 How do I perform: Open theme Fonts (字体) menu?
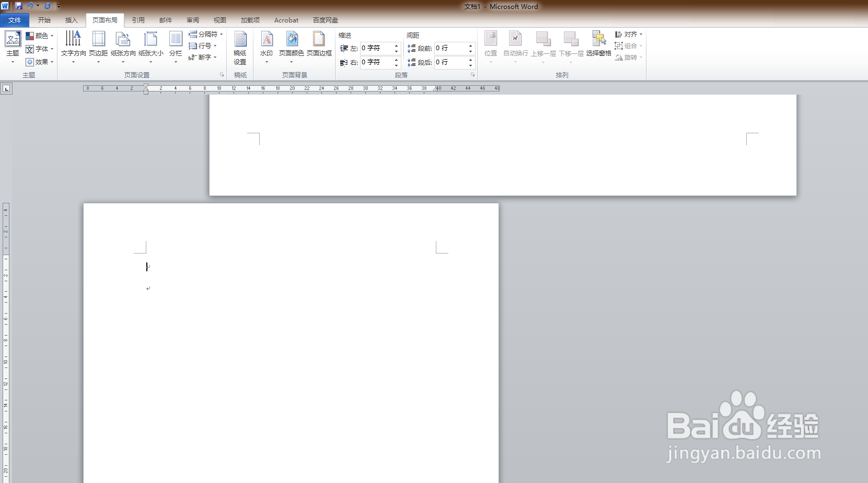[40, 49]
